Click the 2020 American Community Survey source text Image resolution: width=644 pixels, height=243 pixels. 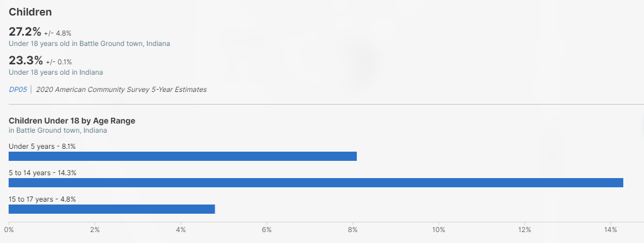[x=121, y=90]
